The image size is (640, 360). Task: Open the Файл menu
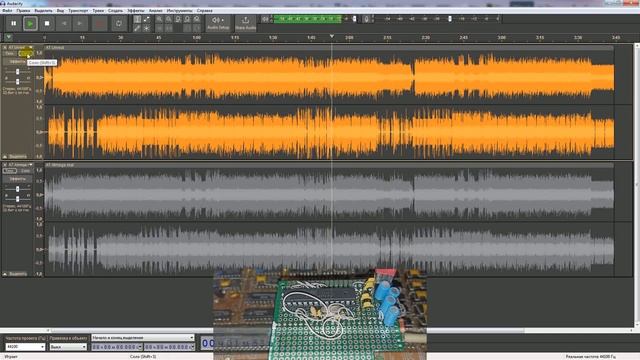[x=7, y=11]
